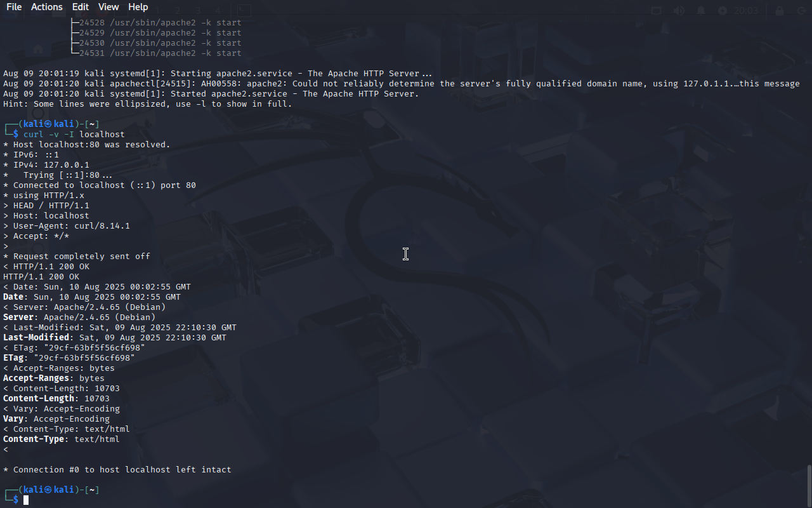
Task: Click the bold 'Content-Type' header label
Action: [x=34, y=439]
